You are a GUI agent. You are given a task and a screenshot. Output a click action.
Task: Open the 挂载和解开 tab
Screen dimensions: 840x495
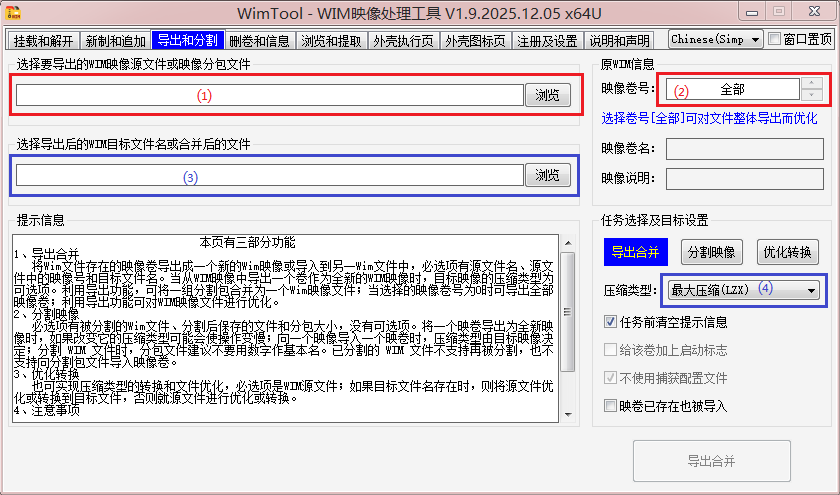44,41
